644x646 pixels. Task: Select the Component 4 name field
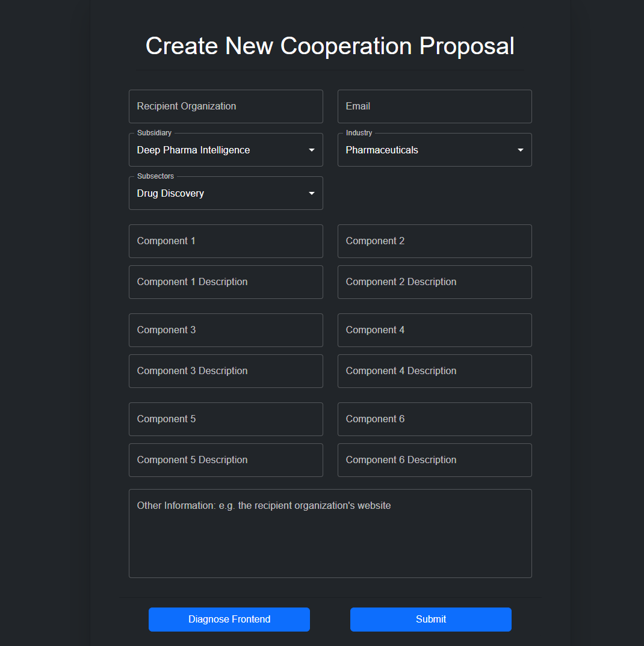[x=435, y=330]
